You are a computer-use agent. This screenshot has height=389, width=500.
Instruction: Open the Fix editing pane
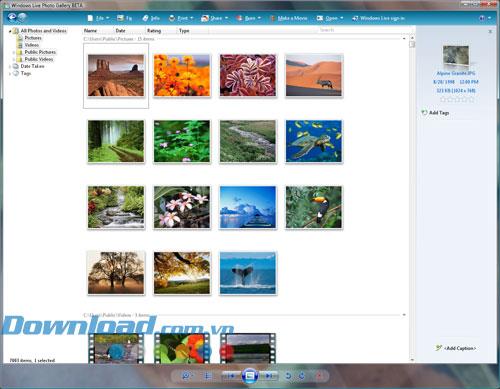click(x=125, y=18)
